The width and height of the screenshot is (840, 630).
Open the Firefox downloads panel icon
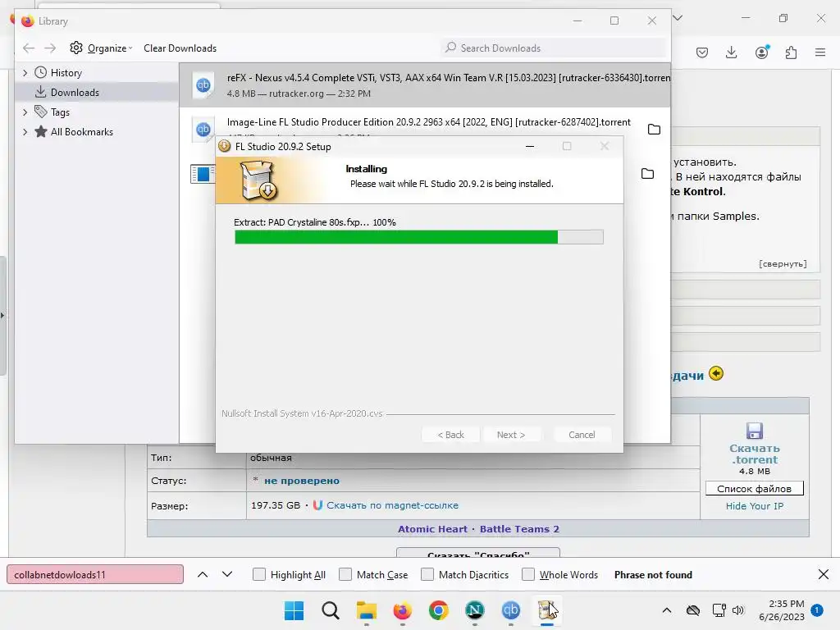click(731, 52)
